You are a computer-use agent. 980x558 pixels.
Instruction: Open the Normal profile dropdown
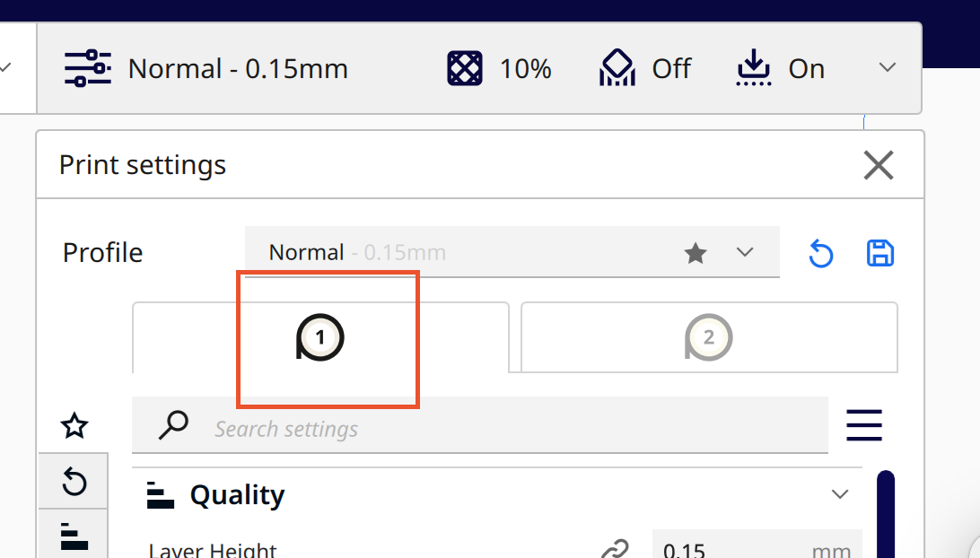tap(744, 253)
